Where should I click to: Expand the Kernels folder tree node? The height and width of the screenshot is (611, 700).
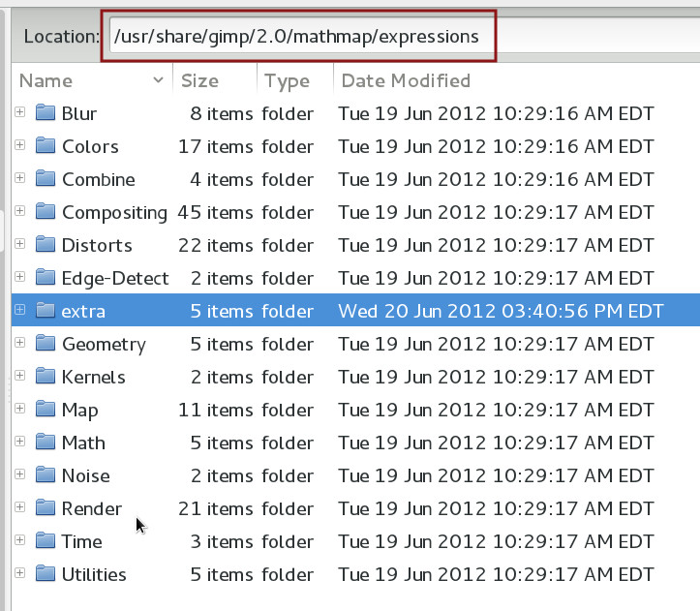tap(19, 376)
